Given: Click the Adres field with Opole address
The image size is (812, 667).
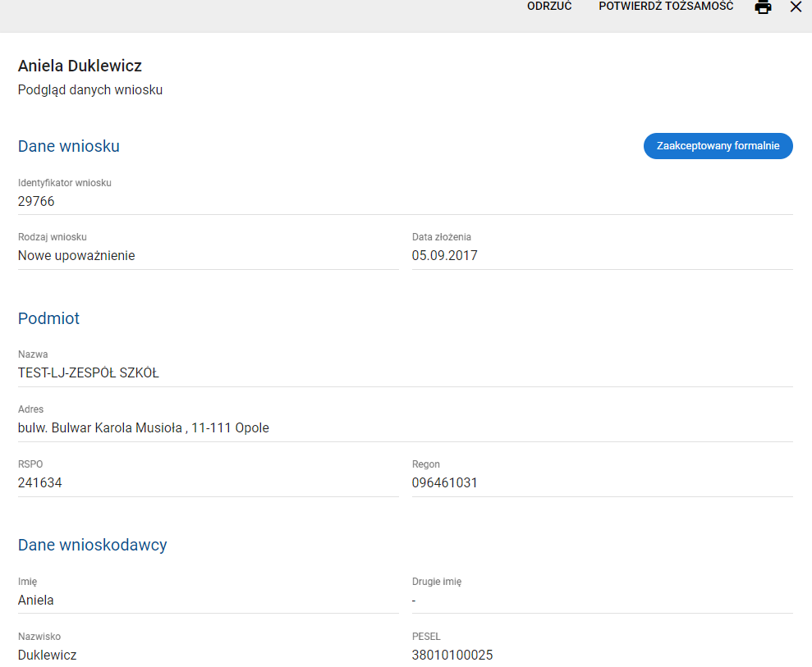Looking at the screenshot, I should pos(144,427).
